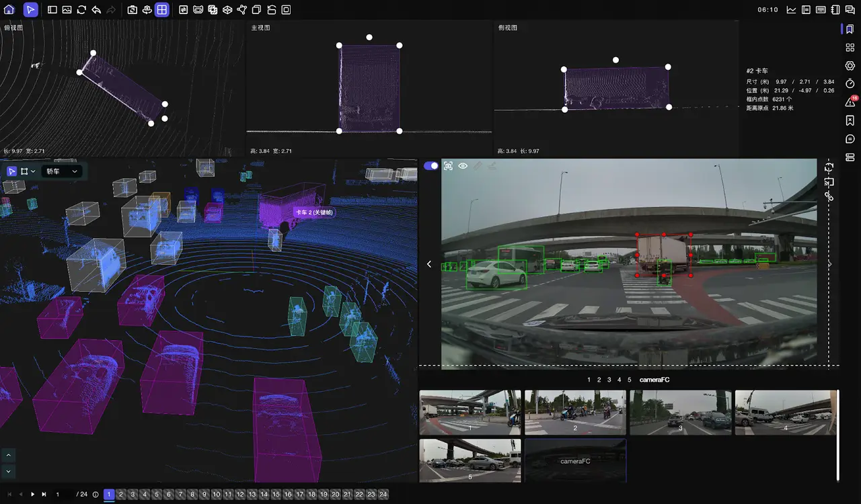Jump to frame 2 in timeline
Viewport: 861px width, 504px height.
pyautogui.click(x=121, y=495)
